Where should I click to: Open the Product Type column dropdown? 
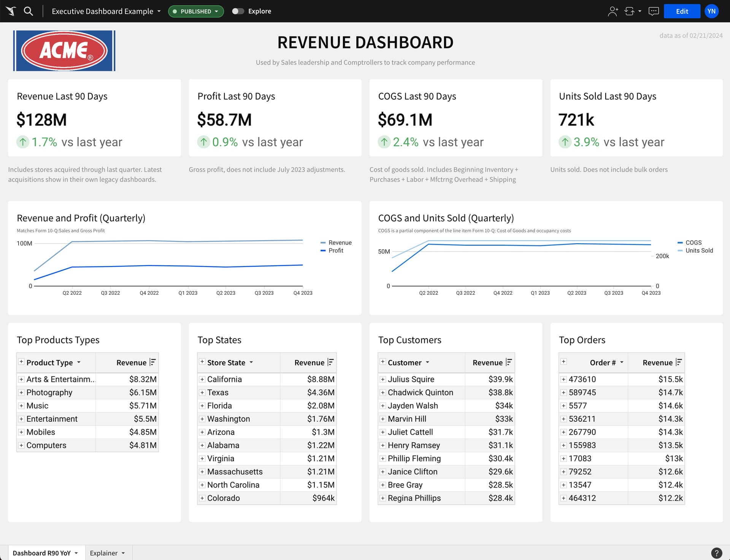79,362
